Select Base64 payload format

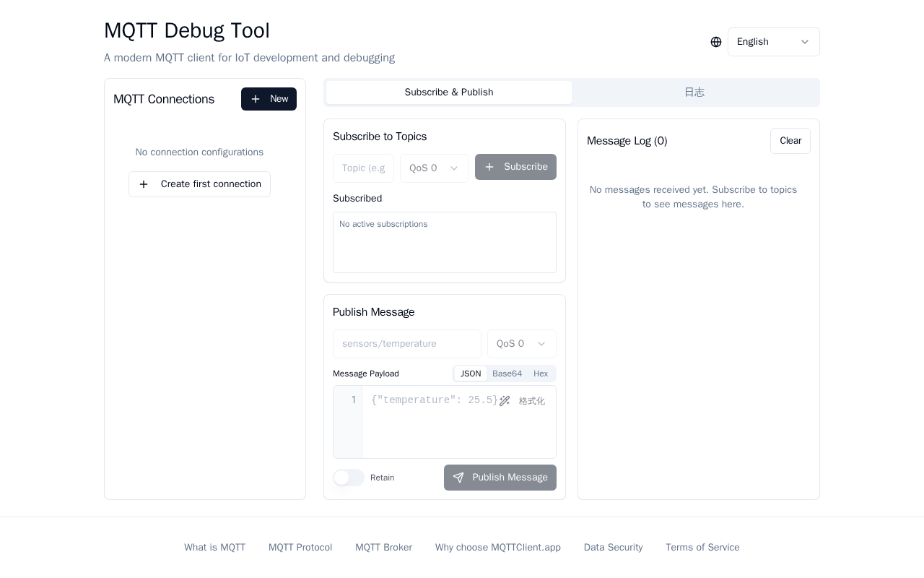507,374
